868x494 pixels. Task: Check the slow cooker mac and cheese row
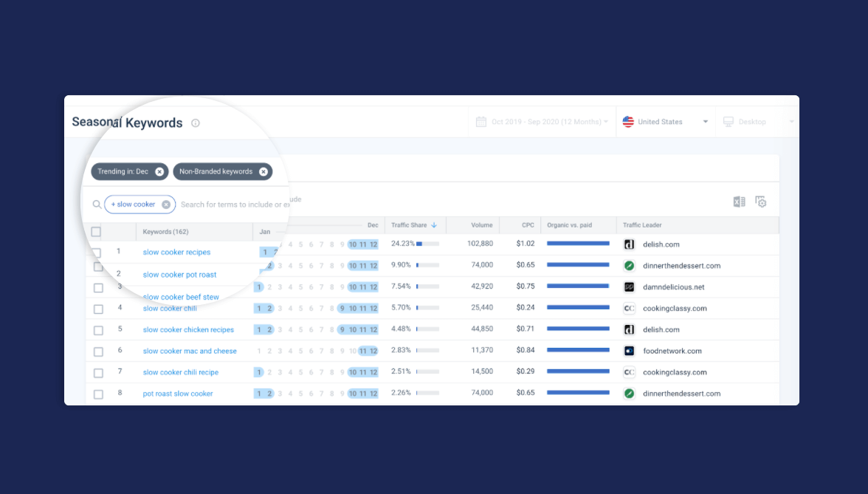(98, 351)
